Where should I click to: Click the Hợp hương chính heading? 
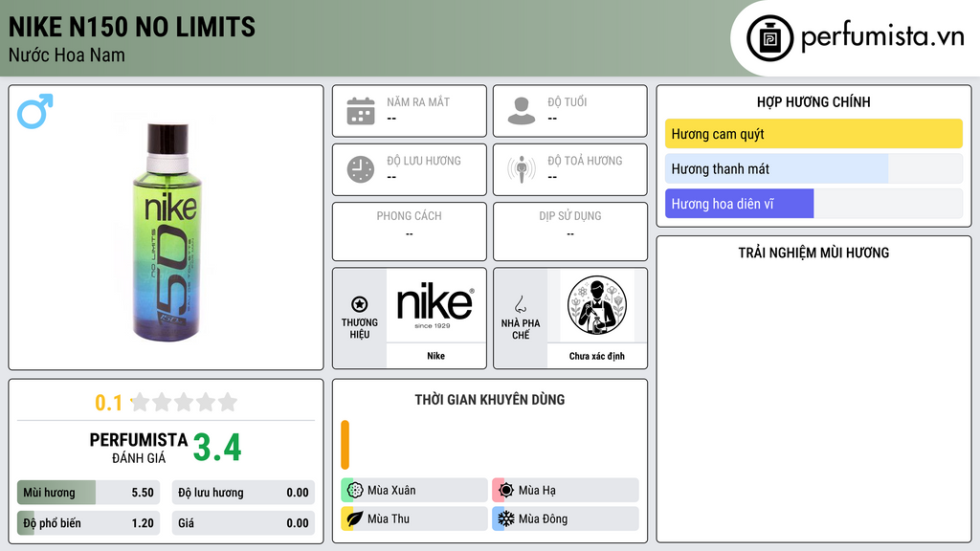pos(813,101)
